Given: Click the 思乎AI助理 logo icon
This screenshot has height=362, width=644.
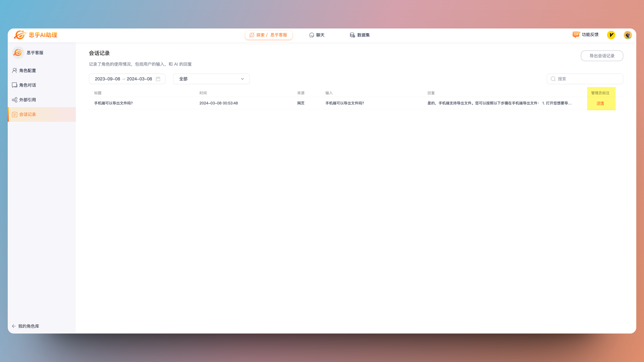Looking at the screenshot, I should [20, 35].
